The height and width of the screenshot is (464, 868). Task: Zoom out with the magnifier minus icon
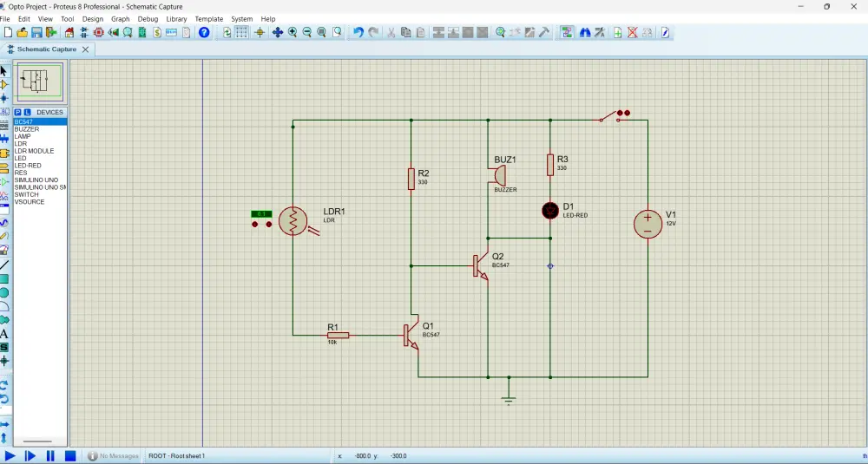(306, 33)
